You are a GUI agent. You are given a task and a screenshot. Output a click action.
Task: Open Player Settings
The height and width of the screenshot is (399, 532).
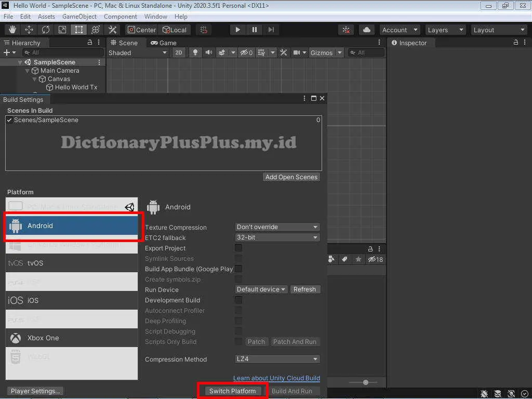tap(35, 391)
